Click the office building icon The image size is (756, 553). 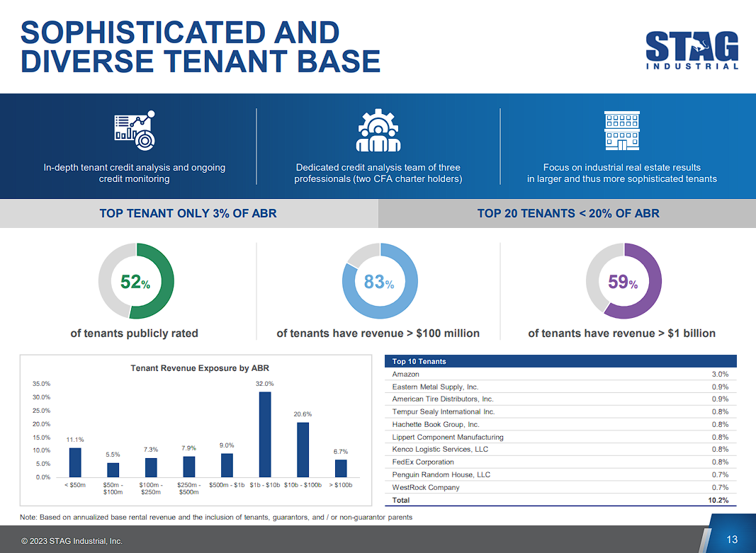coord(621,131)
